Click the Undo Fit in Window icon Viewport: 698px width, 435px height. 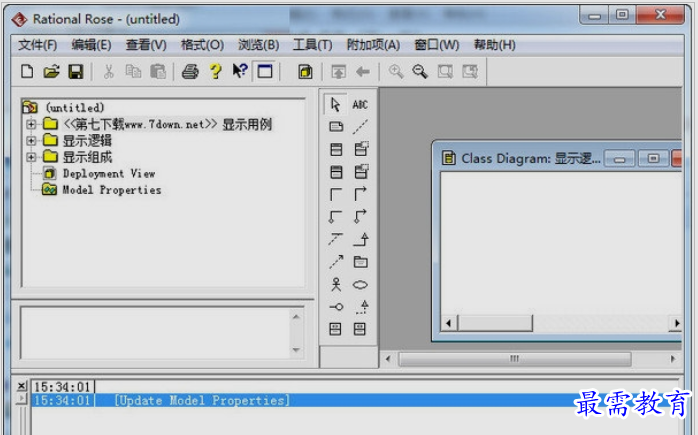pyautogui.click(x=470, y=71)
